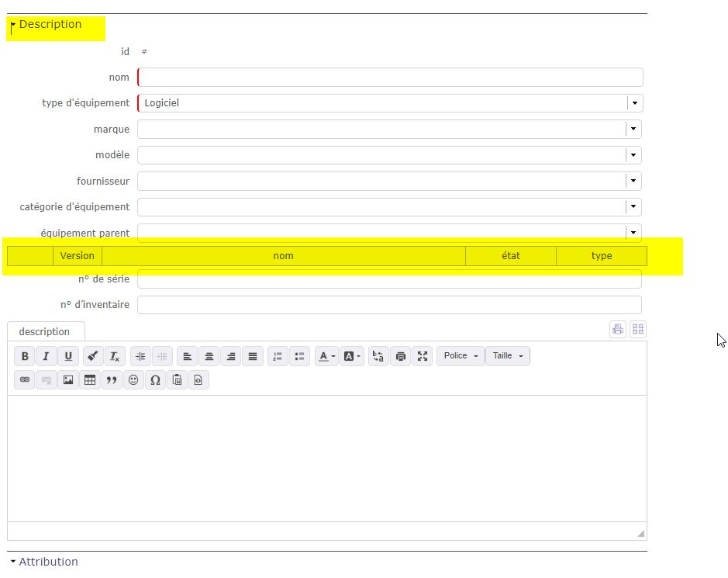Viewport: 728px width, 578px height.
Task: Focus the n° de série field
Action: 389,279
